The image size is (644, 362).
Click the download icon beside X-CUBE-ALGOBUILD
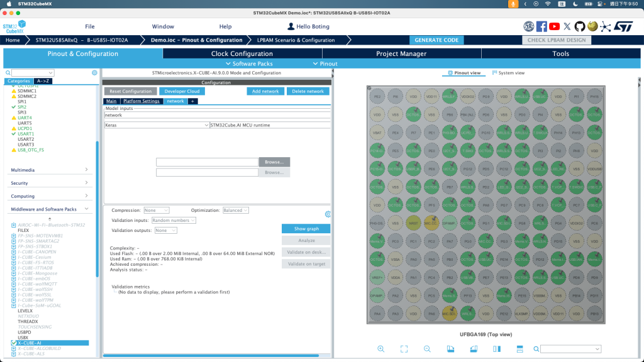(14, 348)
